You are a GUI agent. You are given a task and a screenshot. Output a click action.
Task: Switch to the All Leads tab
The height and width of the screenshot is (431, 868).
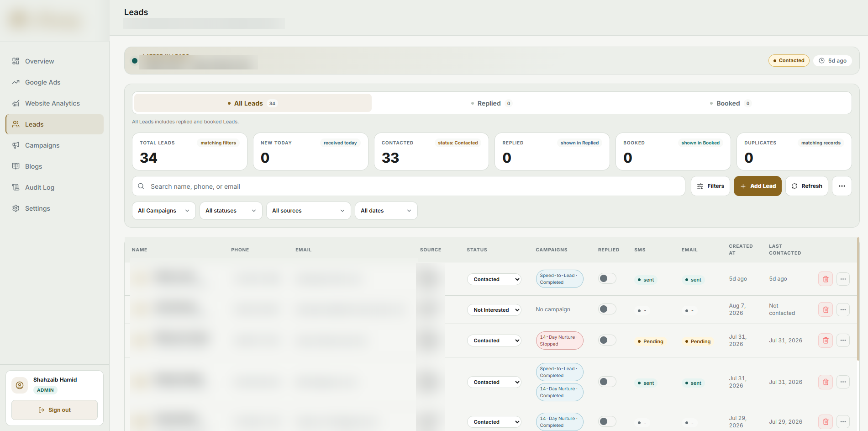tap(253, 103)
